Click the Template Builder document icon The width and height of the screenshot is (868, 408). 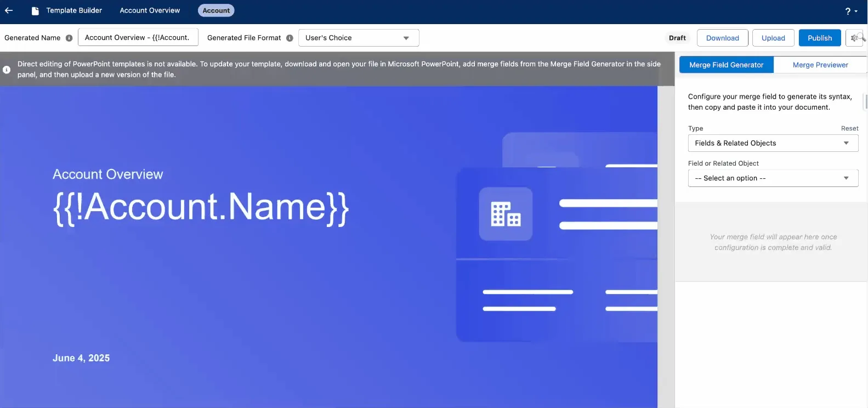[35, 10]
